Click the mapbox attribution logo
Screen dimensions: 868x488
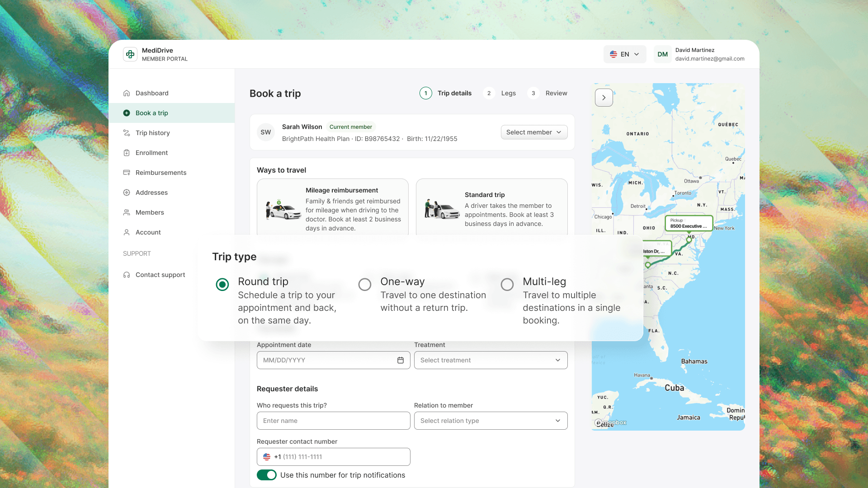pyautogui.click(x=611, y=422)
